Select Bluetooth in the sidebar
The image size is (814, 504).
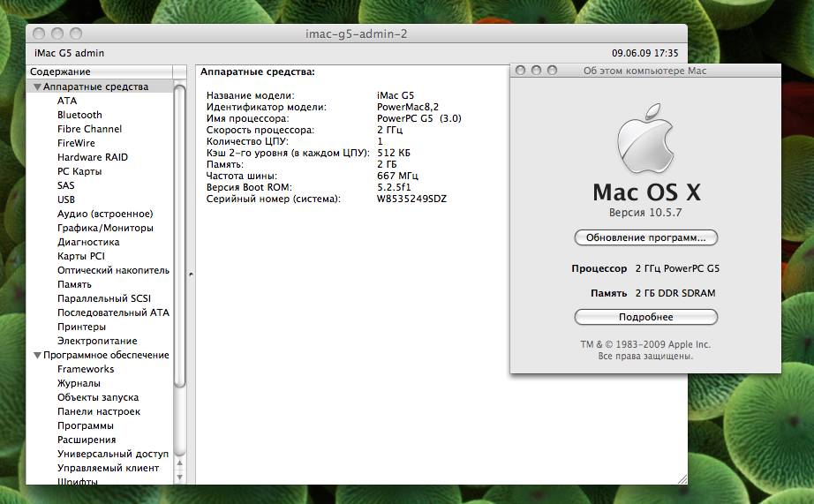click(x=79, y=115)
